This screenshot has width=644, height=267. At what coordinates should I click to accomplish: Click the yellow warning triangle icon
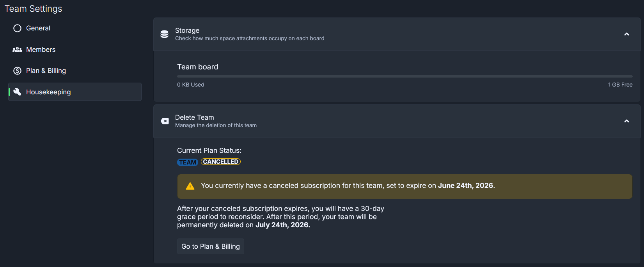coord(190,186)
